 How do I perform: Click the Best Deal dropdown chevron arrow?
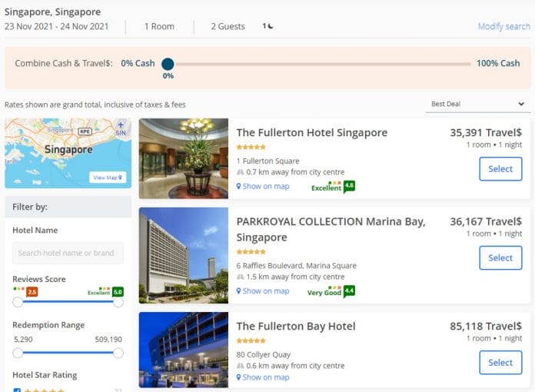521,104
